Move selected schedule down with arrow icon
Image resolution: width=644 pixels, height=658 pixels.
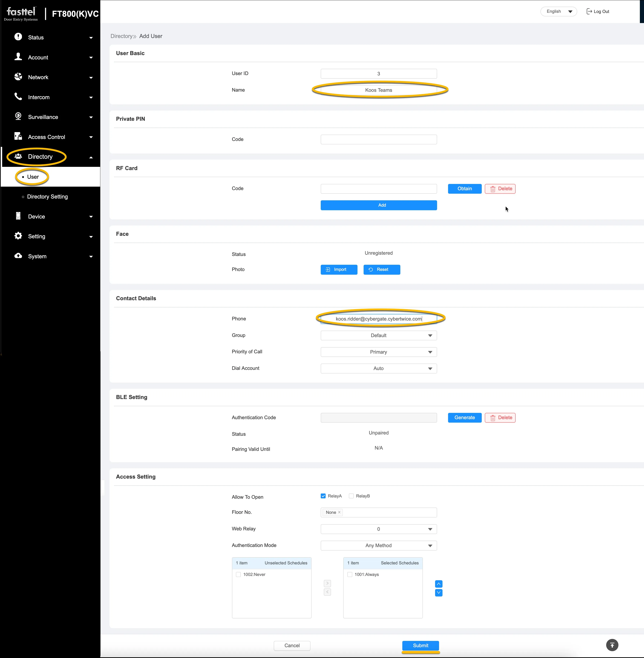pos(438,593)
